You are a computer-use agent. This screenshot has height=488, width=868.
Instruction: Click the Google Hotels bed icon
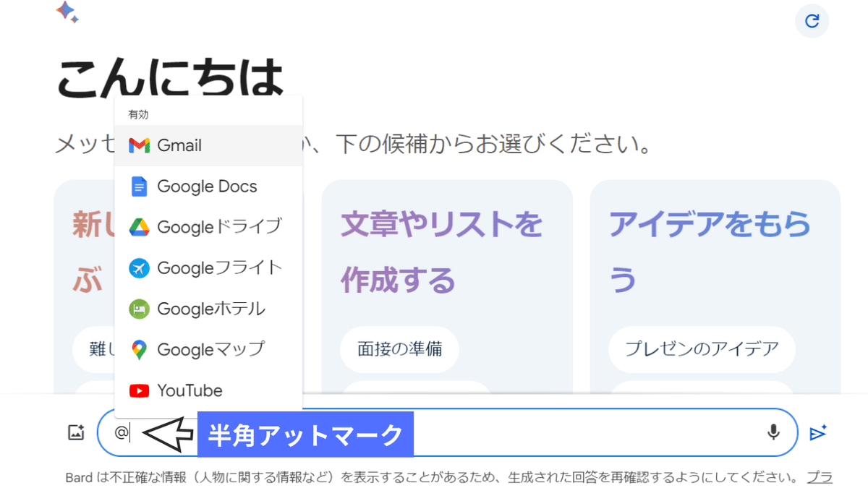139,309
